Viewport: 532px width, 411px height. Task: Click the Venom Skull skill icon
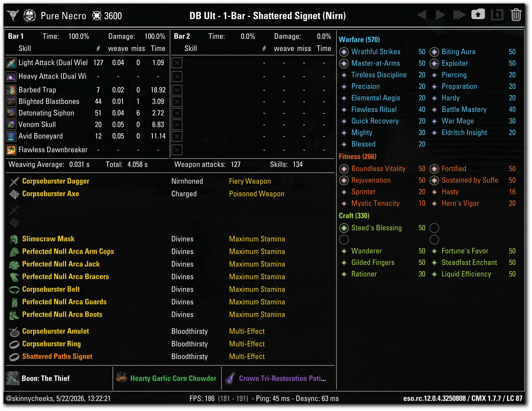point(11,125)
